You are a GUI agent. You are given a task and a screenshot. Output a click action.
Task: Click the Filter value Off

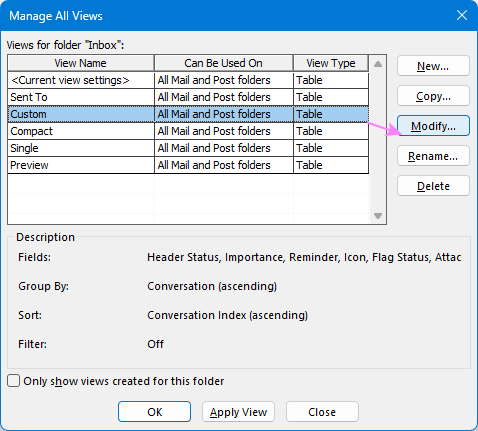coord(155,344)
